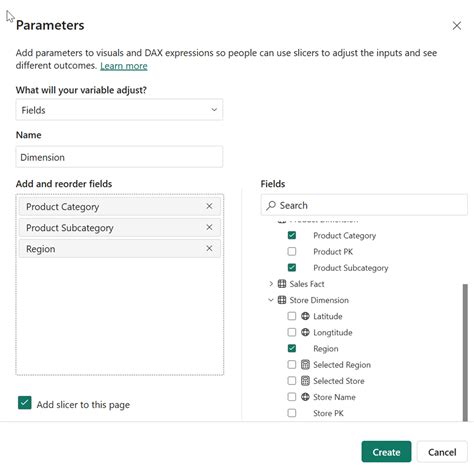Uncheck the Product Category checkbox
The width and height of the screenshot is (474, 474).
click(292, 235)
